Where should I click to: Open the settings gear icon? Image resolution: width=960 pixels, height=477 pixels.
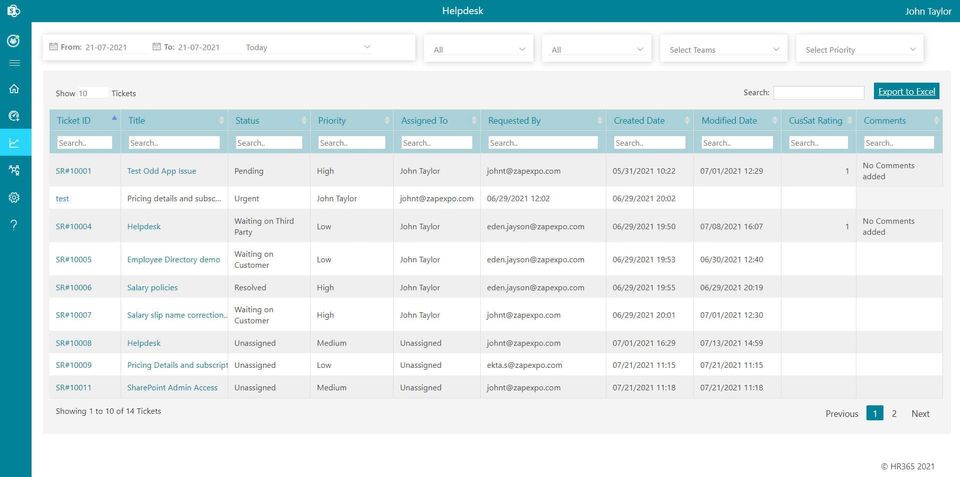click(14, 197)
